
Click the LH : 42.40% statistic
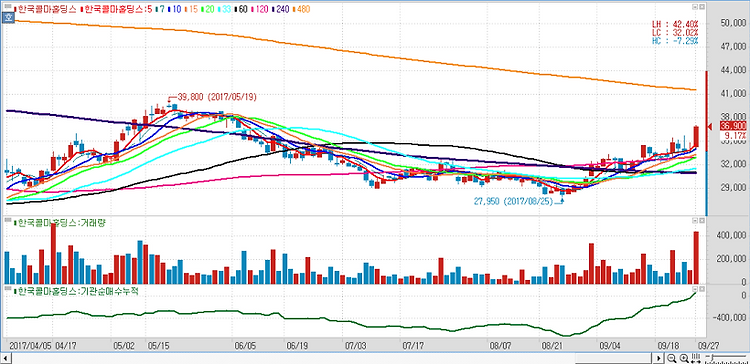675,23
